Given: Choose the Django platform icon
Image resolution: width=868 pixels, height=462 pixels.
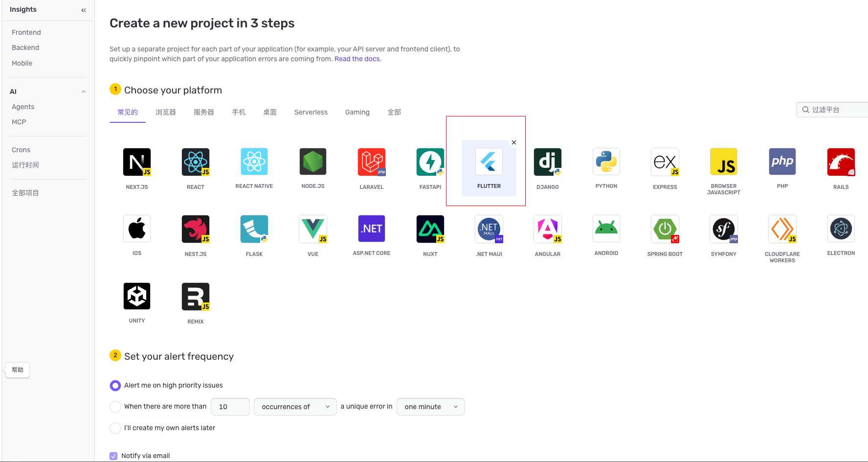Looking at the screenshot, I should pos(548,162).
